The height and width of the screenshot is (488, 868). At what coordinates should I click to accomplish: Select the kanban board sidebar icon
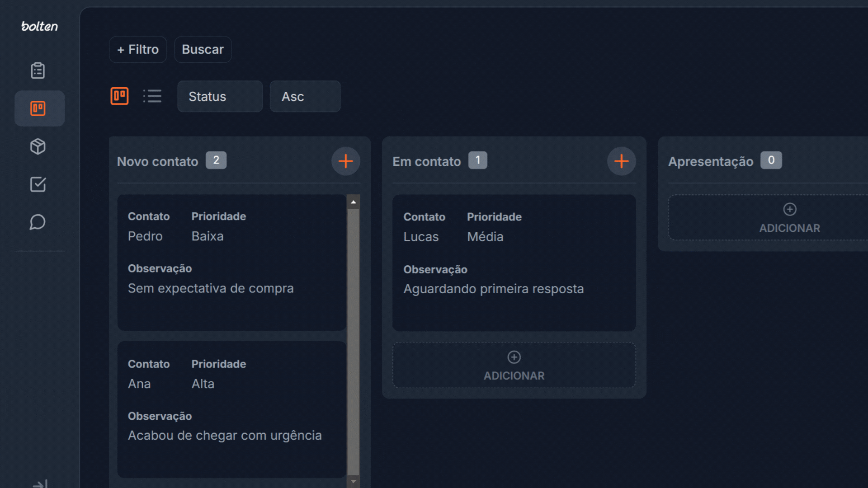coord(38,108)
